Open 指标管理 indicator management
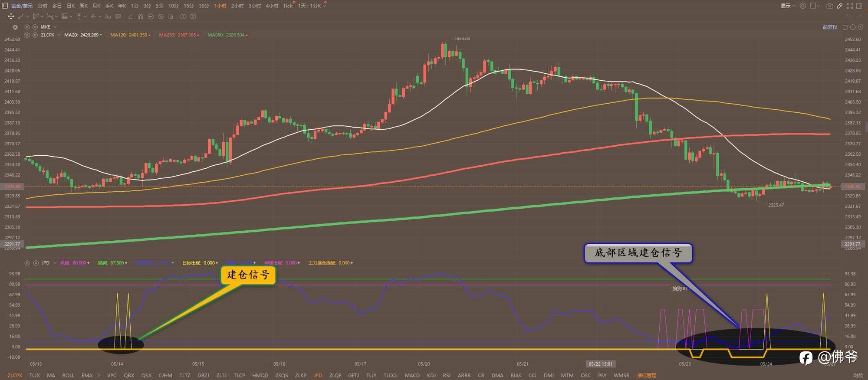The height and width of the screenshot is (380, 868). [x=647, y=375]
